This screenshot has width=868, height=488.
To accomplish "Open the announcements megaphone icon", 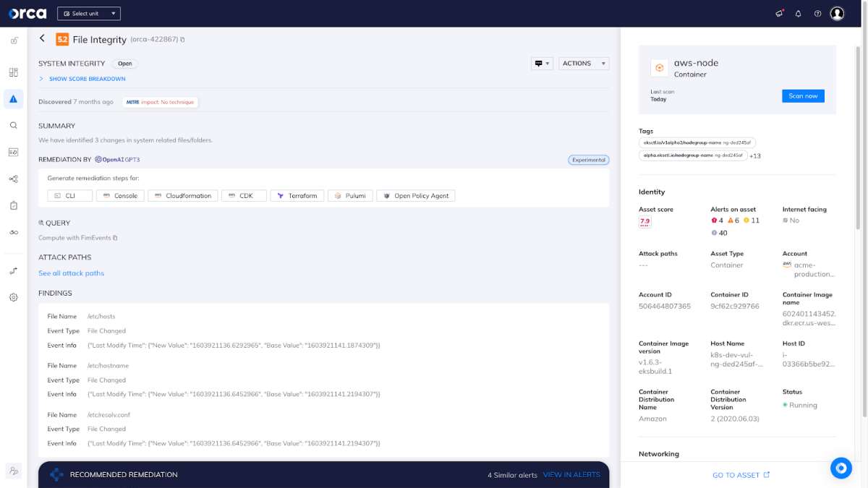I will coord(779,13).
